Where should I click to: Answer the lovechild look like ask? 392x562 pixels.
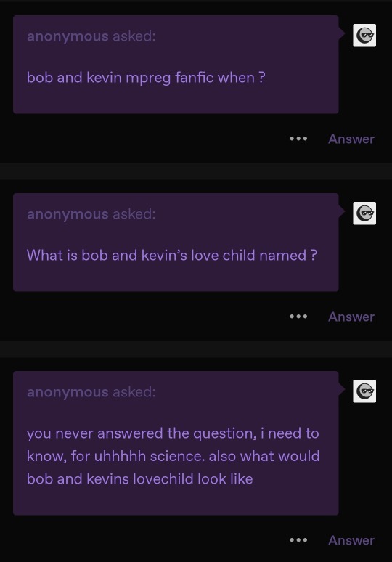coord(351,540)
